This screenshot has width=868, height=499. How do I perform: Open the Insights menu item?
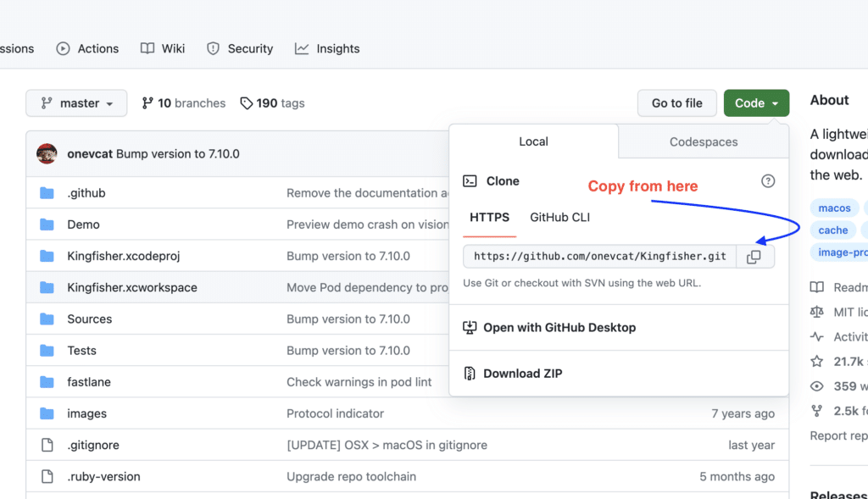point(327,48)
